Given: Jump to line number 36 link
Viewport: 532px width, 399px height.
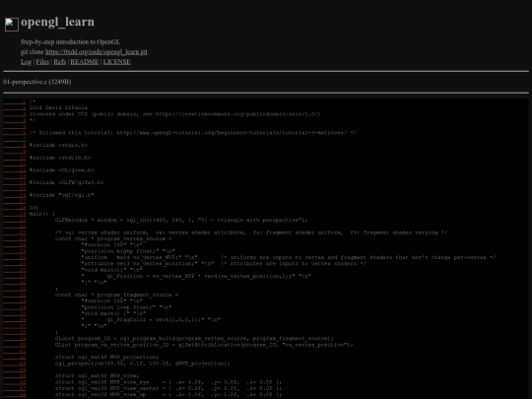Looking at the screenshot, I should click(15, 319).
